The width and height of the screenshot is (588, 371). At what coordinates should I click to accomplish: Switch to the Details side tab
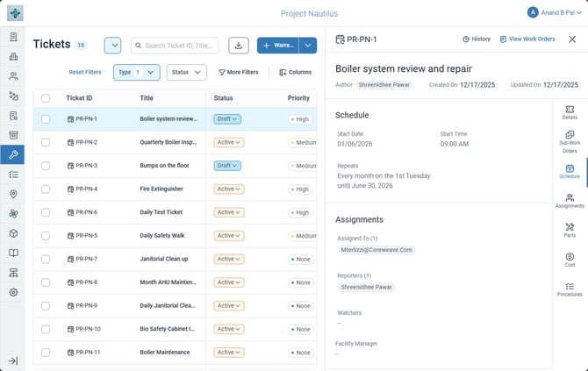click(x=570, y=112)
